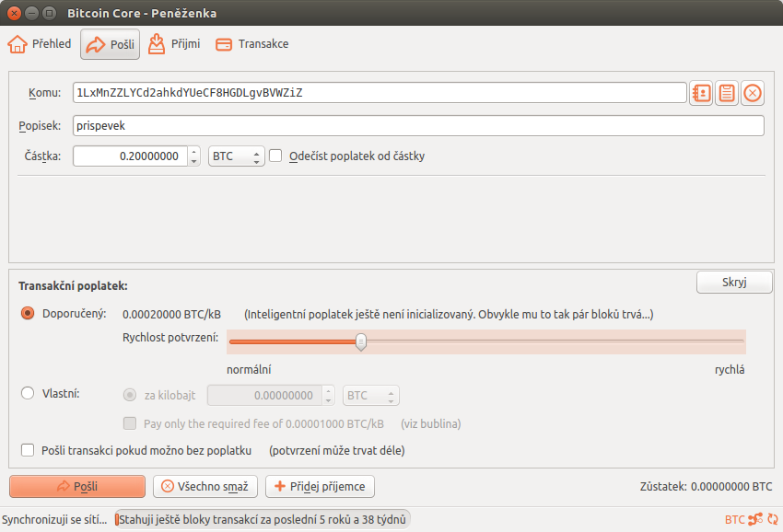Click the 'Rychlost potvrzení:' label

pos(170,338)
